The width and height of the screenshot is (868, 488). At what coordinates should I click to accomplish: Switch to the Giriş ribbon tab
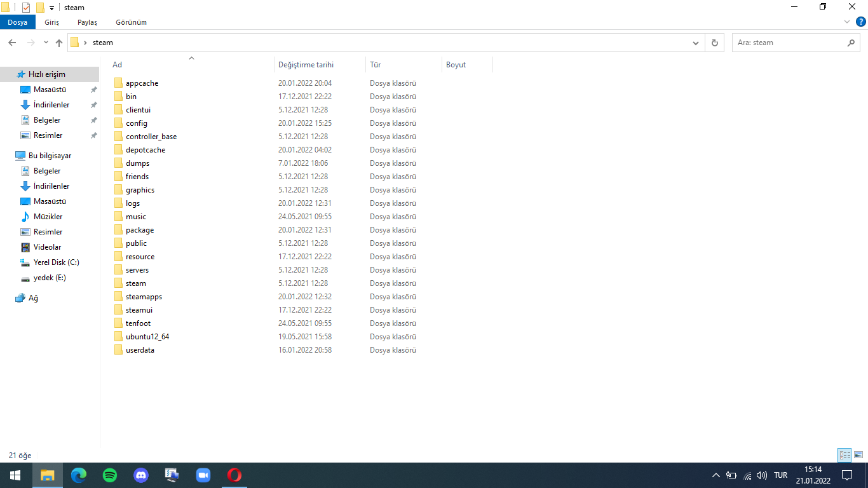pos(51,22)
